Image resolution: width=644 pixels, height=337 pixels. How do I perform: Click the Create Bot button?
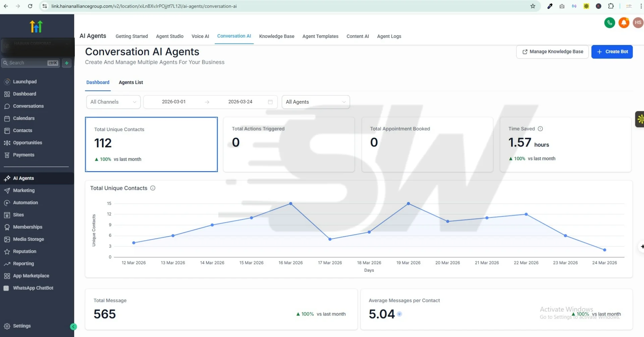point(612,52)
